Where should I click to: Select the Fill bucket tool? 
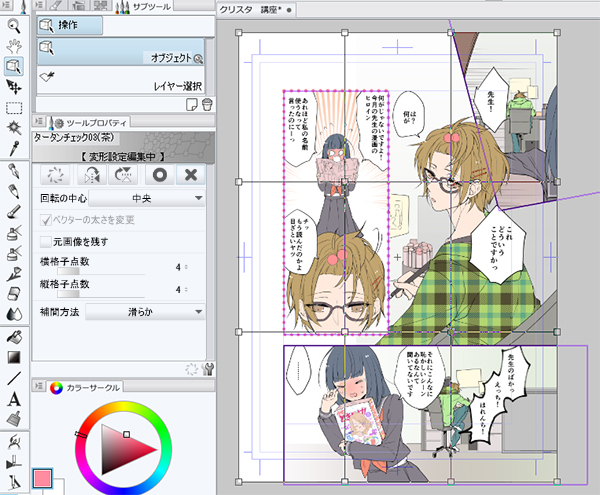14,337
